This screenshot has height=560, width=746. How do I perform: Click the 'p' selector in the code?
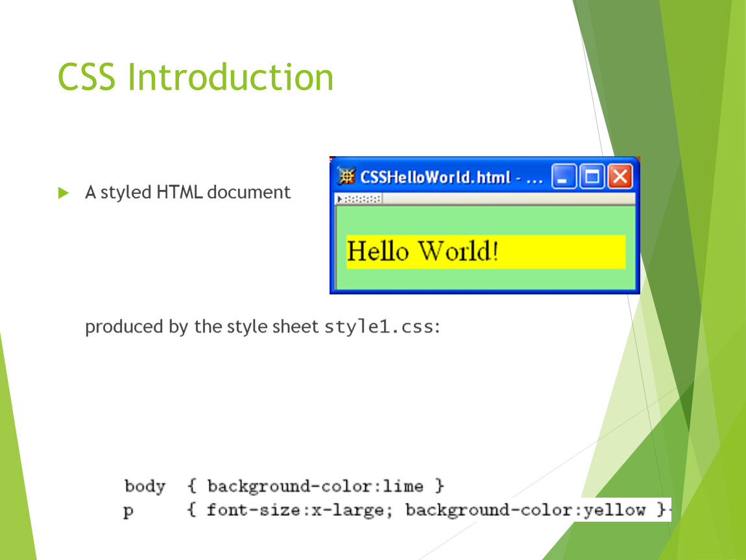point(128,511)
